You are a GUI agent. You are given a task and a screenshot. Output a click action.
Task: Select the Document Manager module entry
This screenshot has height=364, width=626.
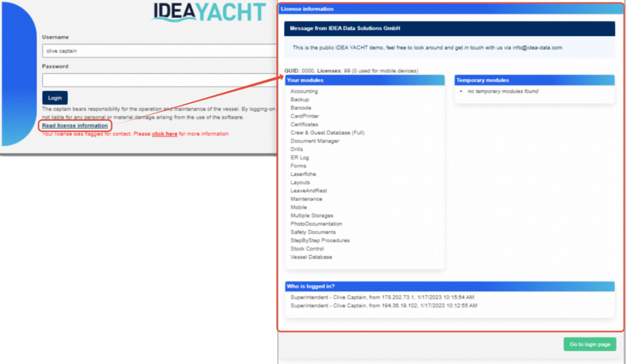[315, 141]
